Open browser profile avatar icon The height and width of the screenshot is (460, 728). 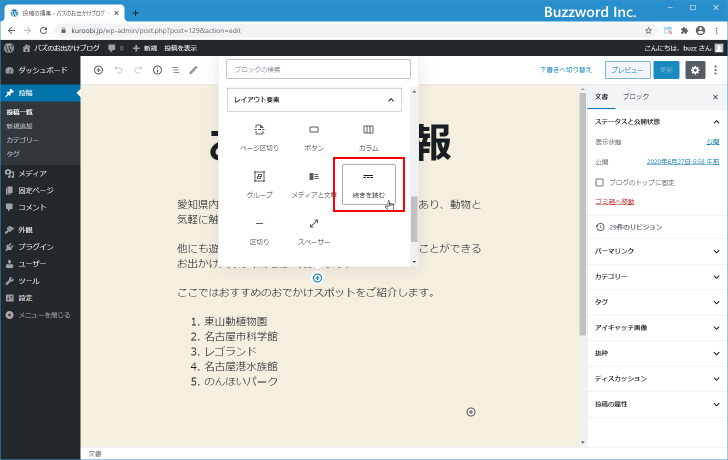701,31
